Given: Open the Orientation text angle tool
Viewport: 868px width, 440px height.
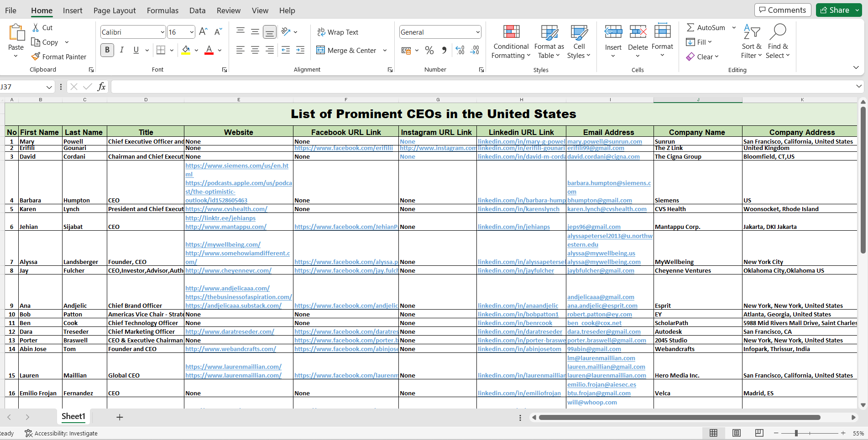Looking at the screenshot, I should pyautogui.click(x=286, y=31).
